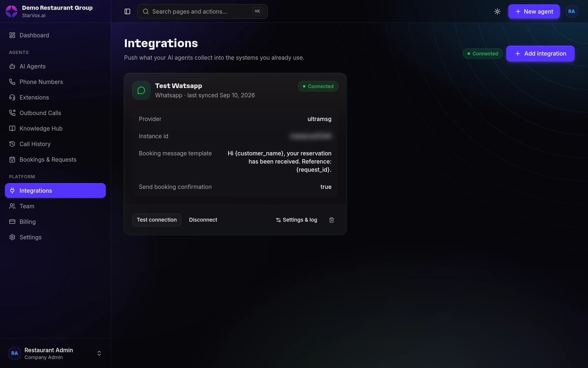Focus the Search pages and actions field

[x=202, y=11]
